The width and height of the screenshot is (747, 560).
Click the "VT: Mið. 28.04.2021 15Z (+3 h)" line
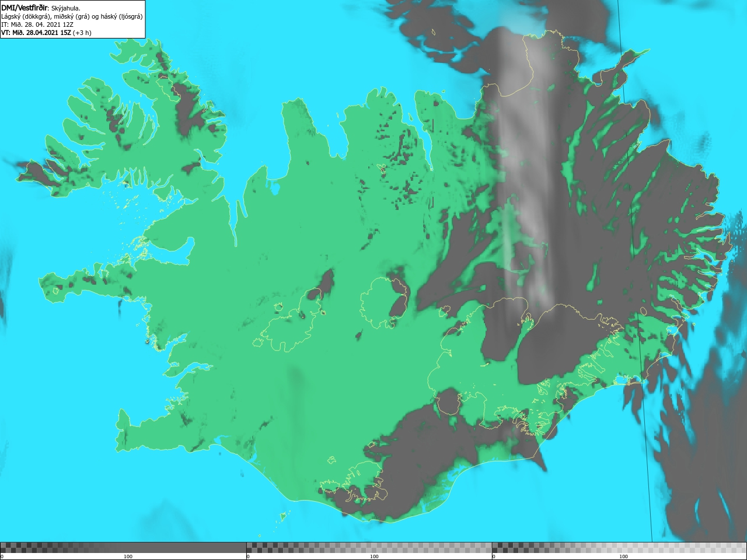[46, 33]
